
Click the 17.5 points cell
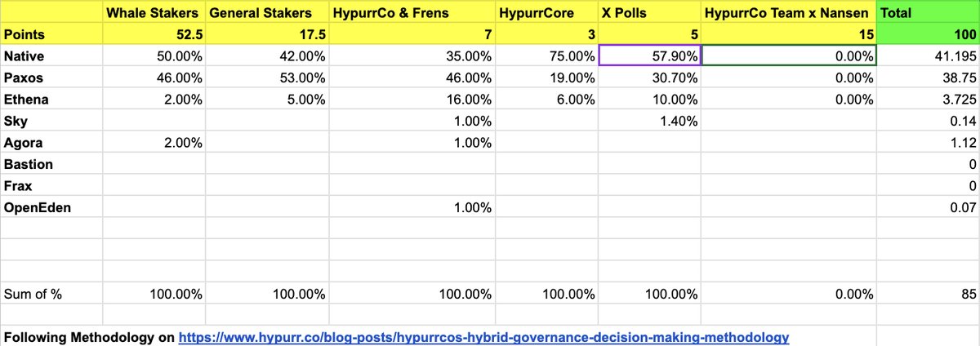(x=267, y=34)
